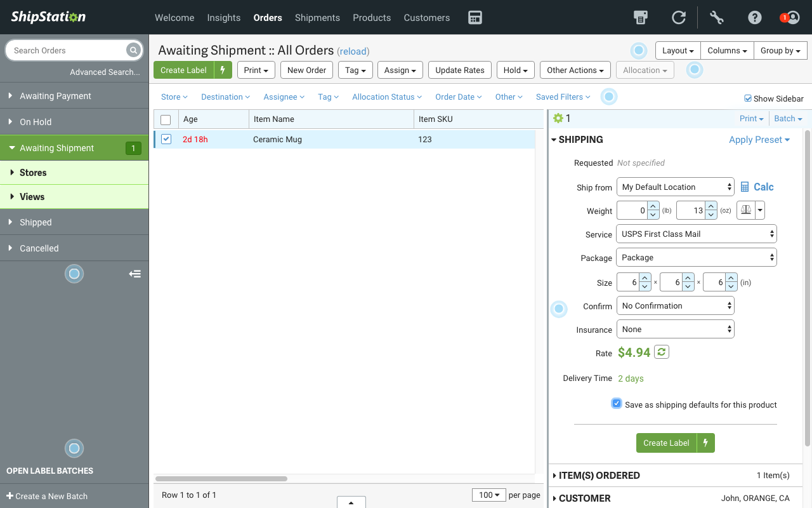Screen dimensions: 812x508
Task: Open settings wrench icon
Action: click(717, 18)
